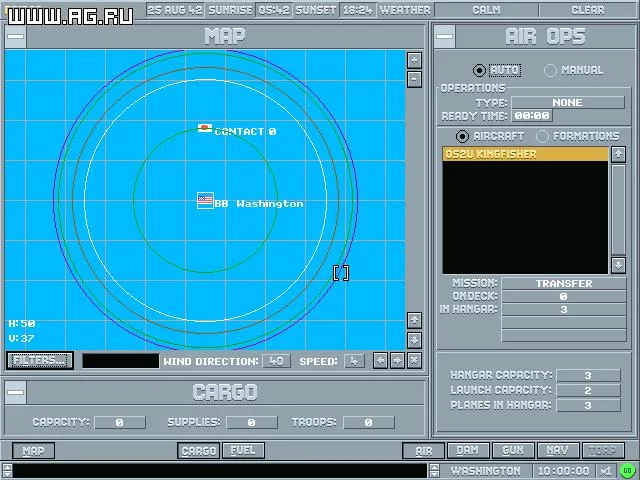The width and height of the screenshot is (640, 480).
Task: Click the cargo CAPACITY value
Action: [120, 422]
